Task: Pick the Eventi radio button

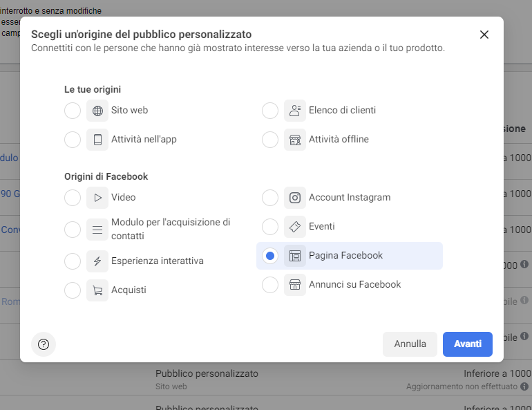Action: tap(270, 227)
